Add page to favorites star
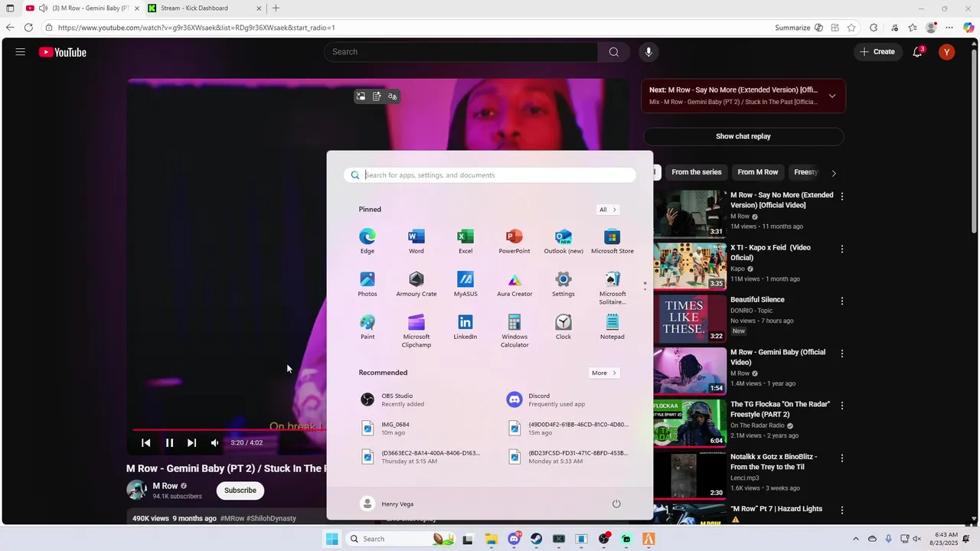980x551 pixels. point(851,28)
